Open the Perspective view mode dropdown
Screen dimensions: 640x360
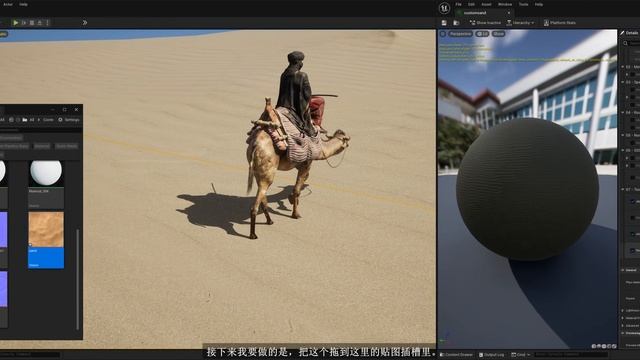coord(460,34)
